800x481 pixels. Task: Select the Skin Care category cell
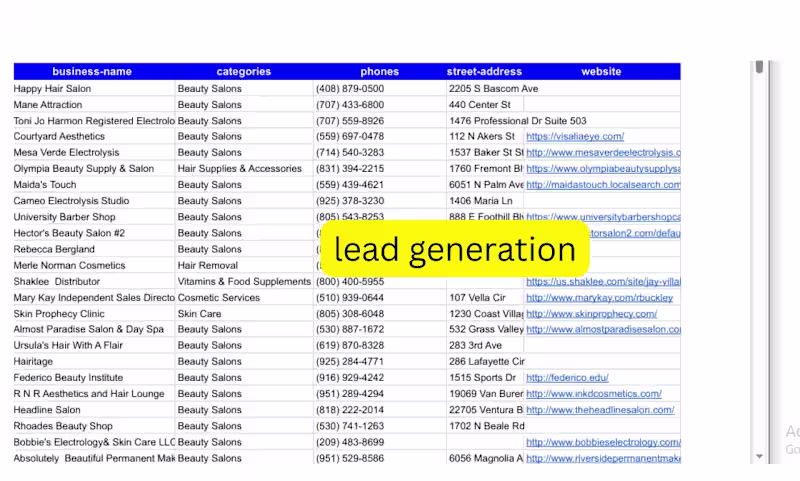point(244,314)
